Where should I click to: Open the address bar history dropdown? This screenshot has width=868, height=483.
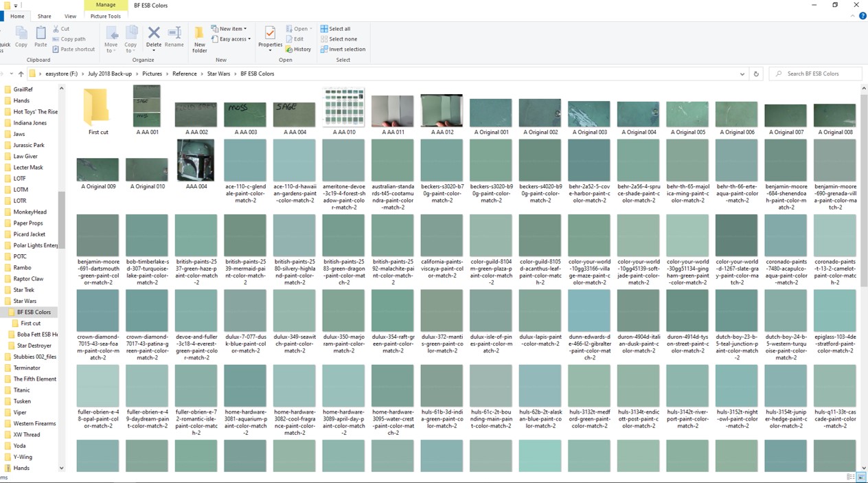tap(742, 74)
